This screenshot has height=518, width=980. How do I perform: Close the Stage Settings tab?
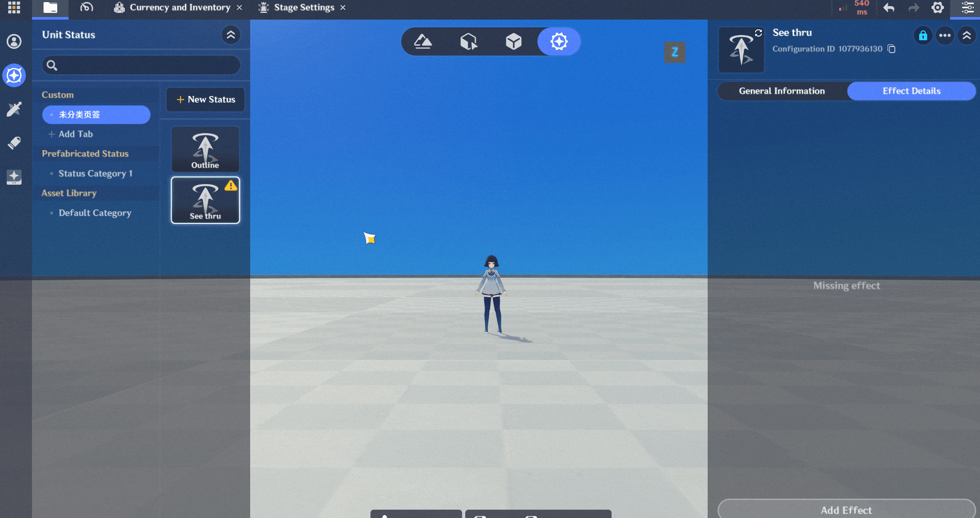pyautogui.click(x=343, y=8)
